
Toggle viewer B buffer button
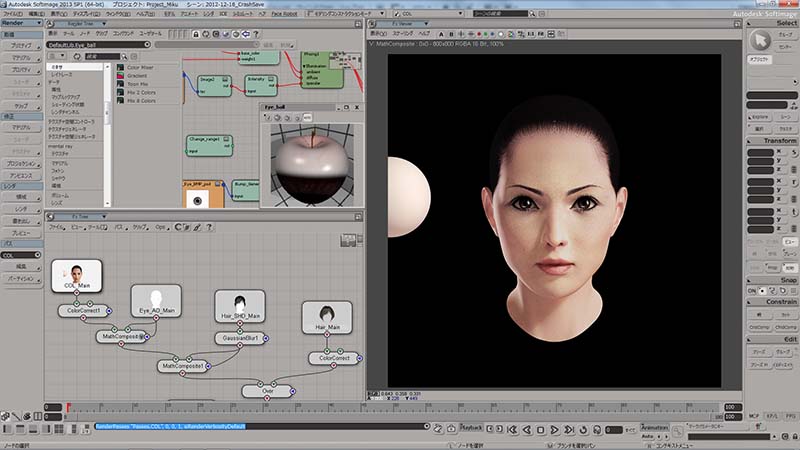pyautogui.click(x=451, y=34)
